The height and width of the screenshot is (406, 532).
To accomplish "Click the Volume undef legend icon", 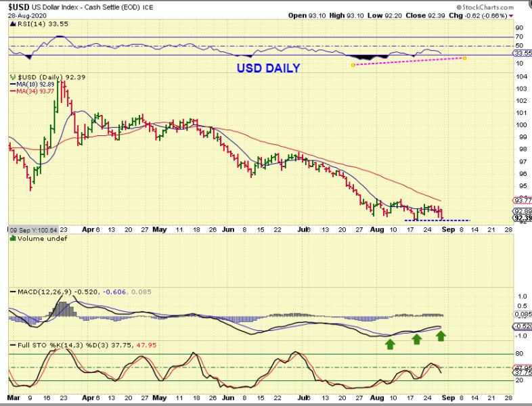I will pos(13,238).
